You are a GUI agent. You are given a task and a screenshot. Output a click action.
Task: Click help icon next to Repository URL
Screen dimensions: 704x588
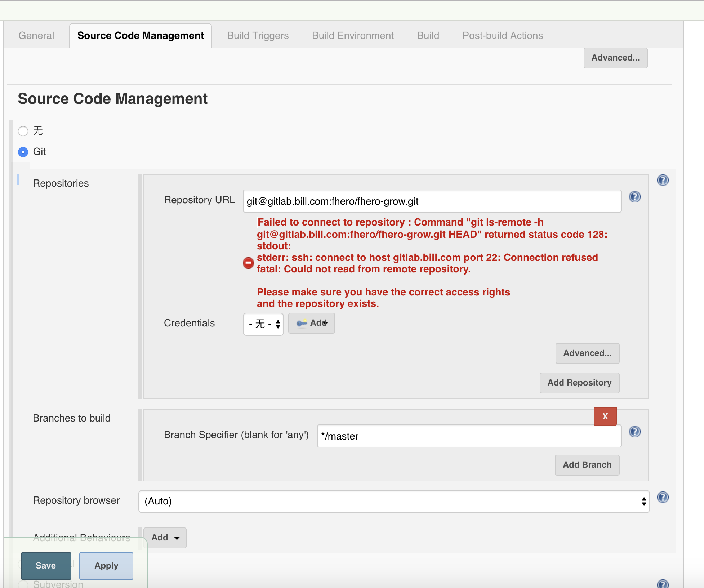coord(634,197)
